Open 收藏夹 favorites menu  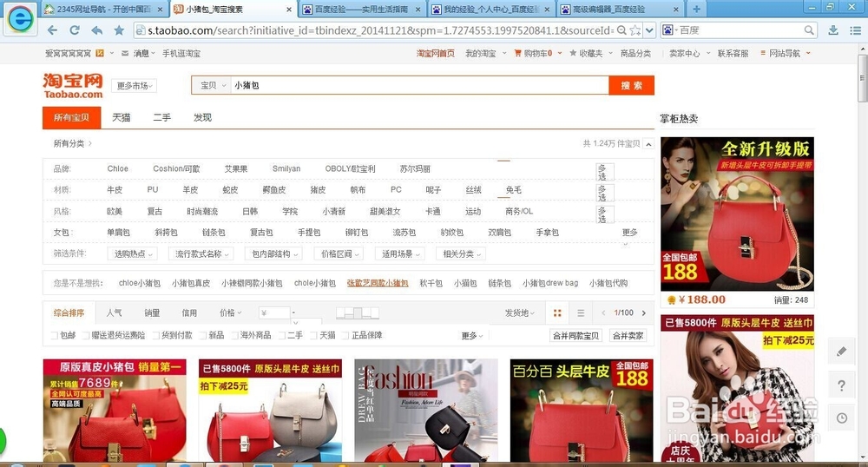click(590, 53)
